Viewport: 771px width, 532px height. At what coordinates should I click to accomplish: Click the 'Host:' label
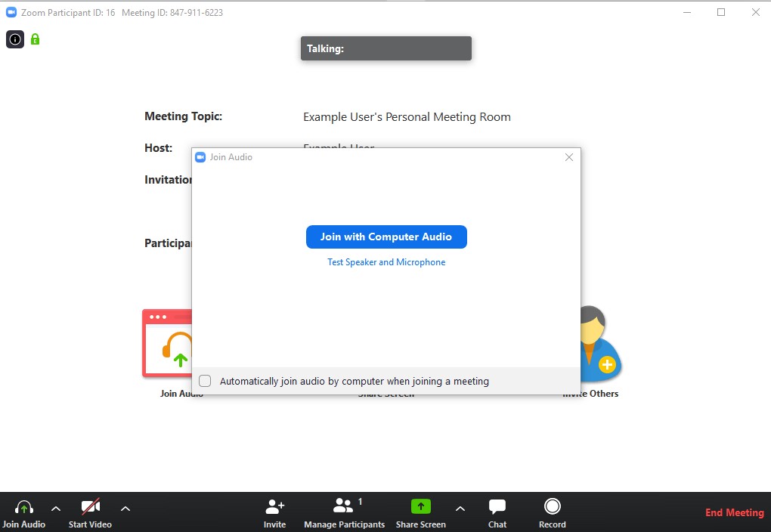click(x=158, y=148)
